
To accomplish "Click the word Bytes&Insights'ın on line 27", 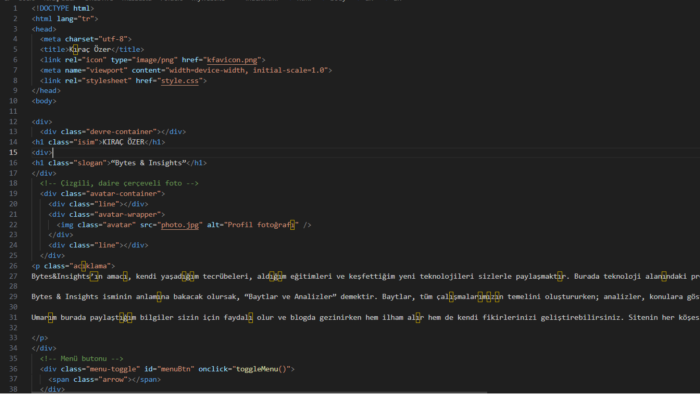I will pyautogui.click(x=67, y=276).
